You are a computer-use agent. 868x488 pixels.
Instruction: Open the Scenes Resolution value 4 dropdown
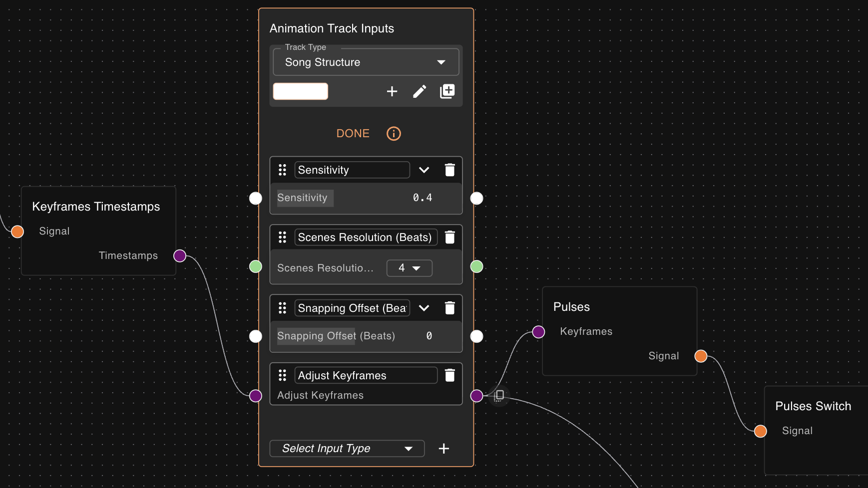[410, 268]
